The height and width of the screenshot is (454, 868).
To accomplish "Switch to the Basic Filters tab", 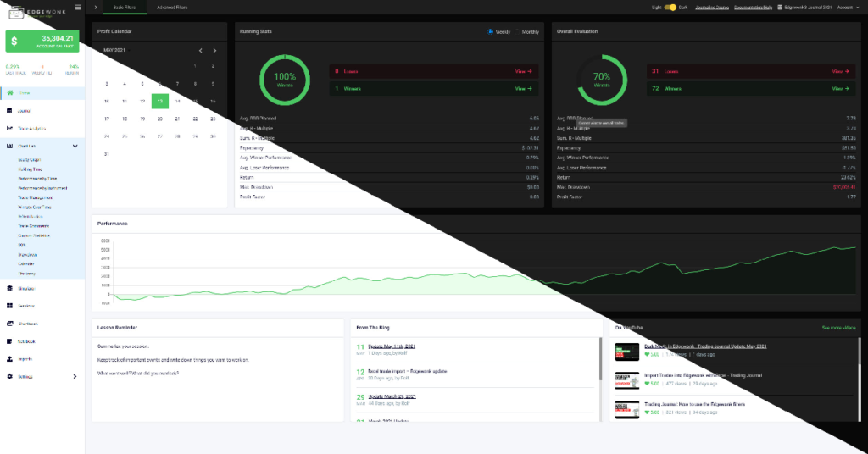I will tap(123, 7).
